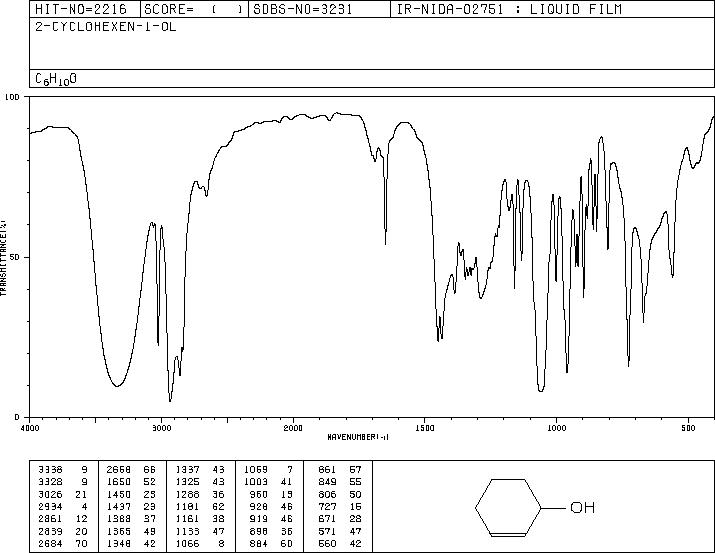715x553 pixels.
Task: Click the peak table entry 919
Action: tap(259, 519)
